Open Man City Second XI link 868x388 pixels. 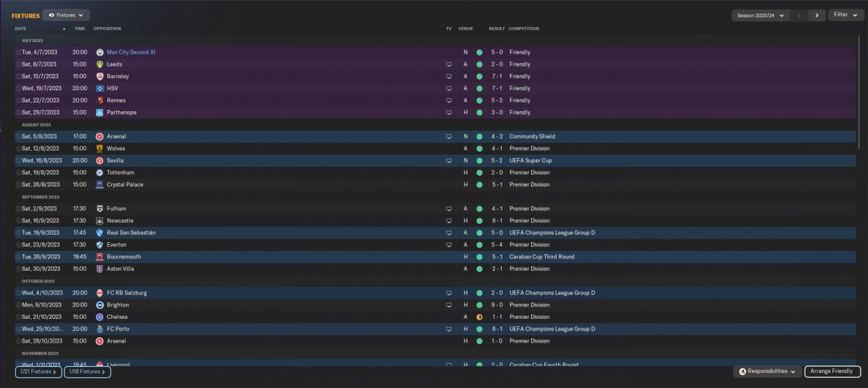click(131, 52)
